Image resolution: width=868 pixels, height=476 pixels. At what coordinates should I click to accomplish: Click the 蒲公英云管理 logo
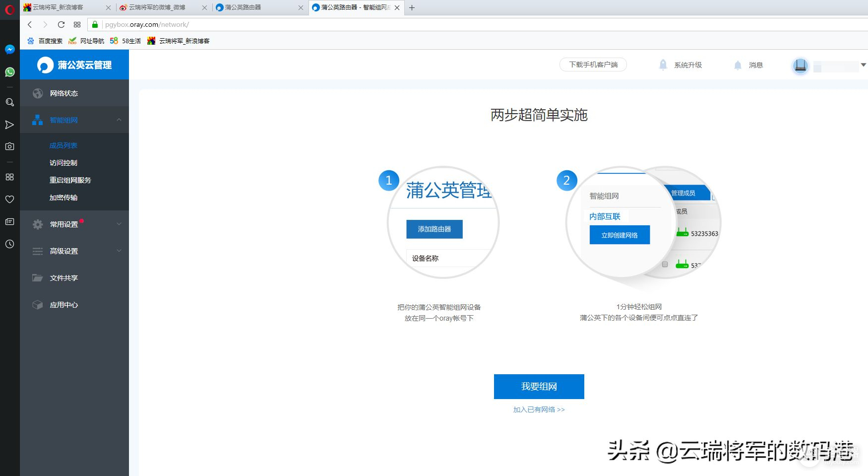click(x=74, y=65)
